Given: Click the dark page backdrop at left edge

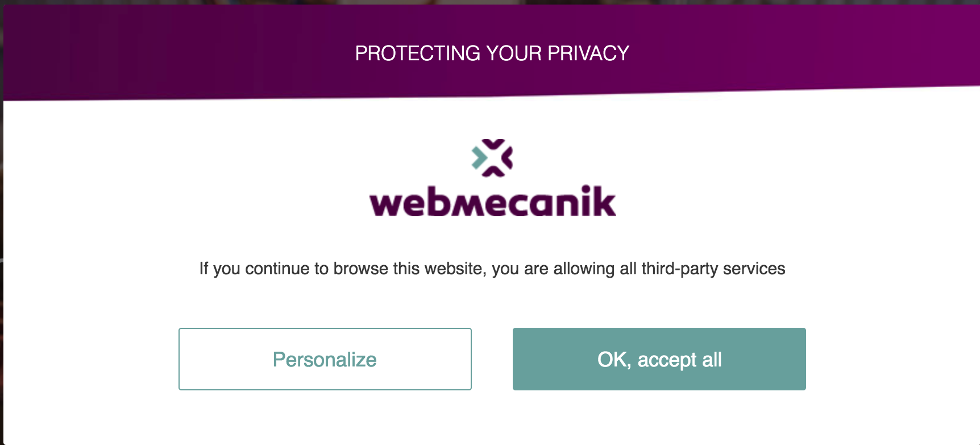Looking at the screenshot, I should tap(1, 228).
